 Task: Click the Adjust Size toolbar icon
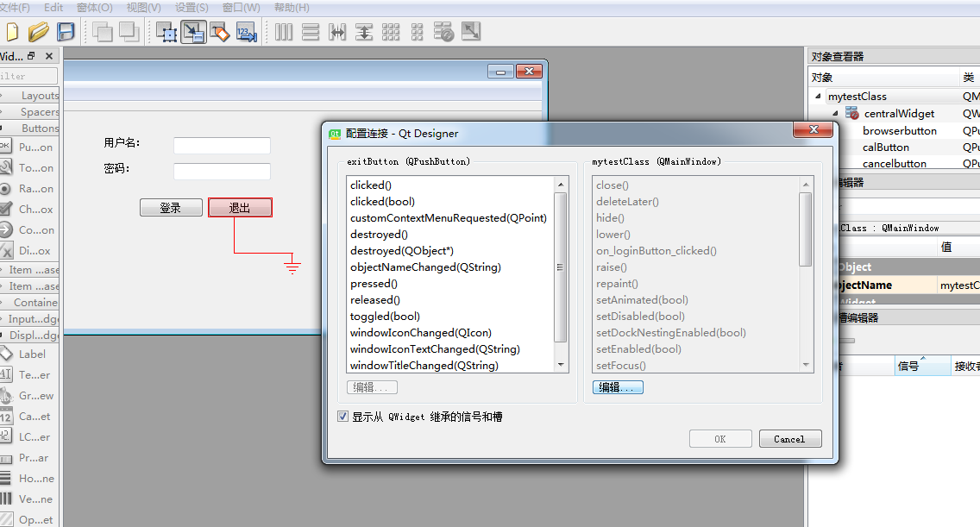[471, 32]
